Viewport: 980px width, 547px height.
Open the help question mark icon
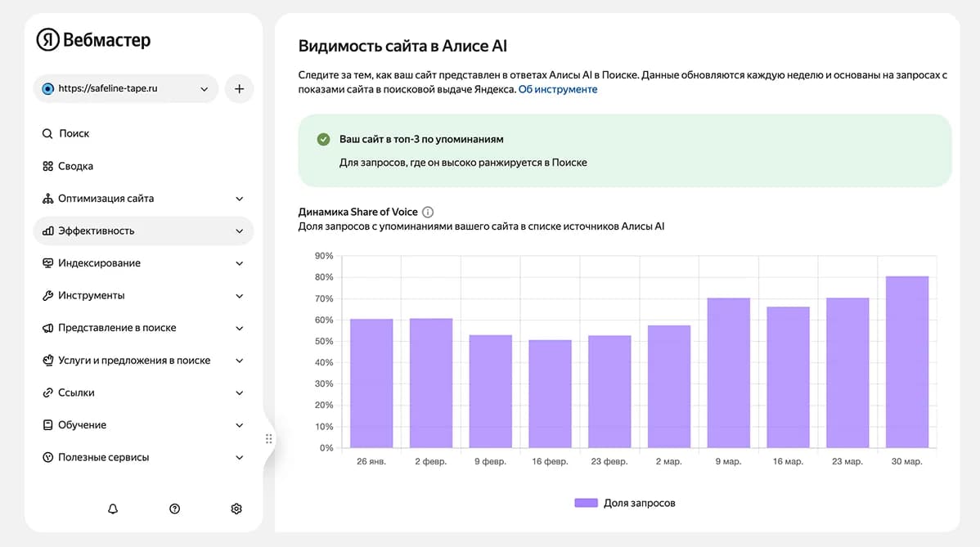pyautogui.click(x=174, y=509)
